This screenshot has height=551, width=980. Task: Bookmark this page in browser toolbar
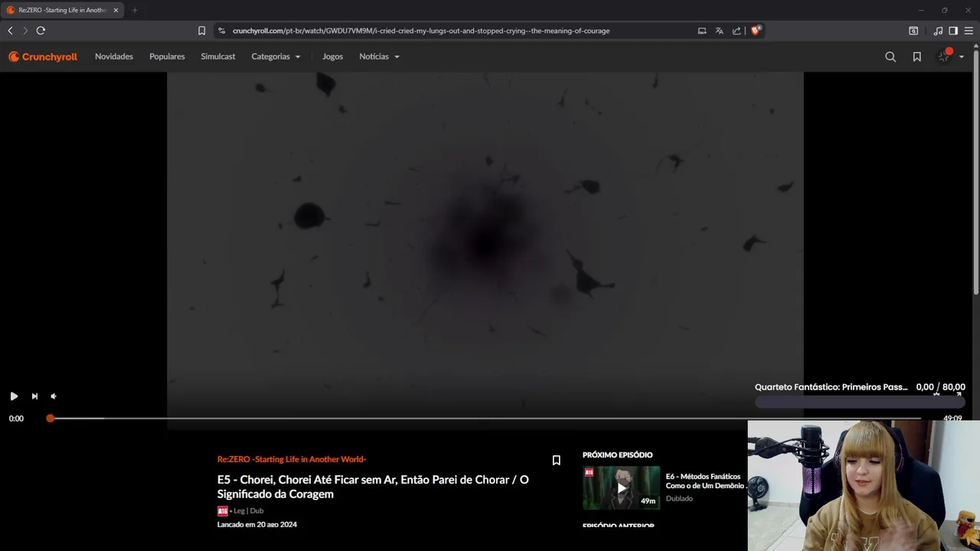click(201, 31)
